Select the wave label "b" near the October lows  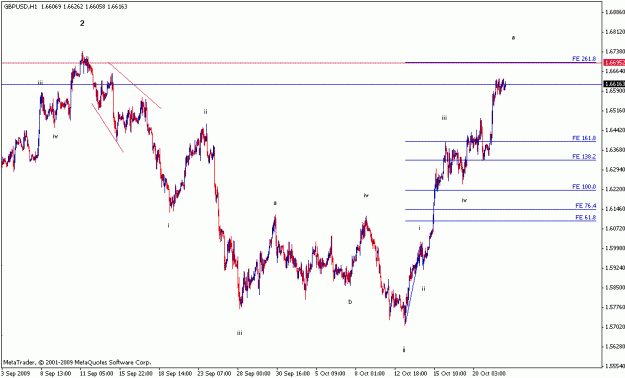tap(350, 302)
